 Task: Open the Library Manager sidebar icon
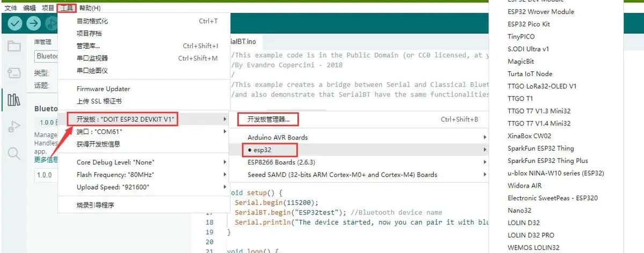pos(14,100)
